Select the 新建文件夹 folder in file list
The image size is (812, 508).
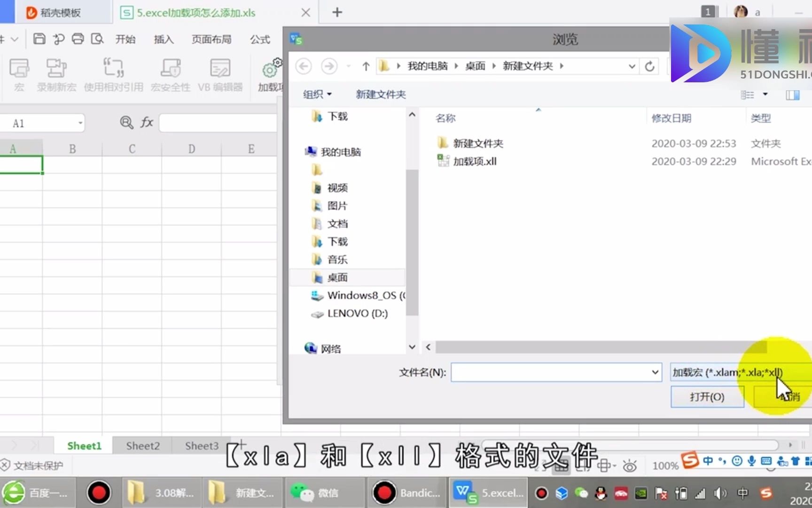(478, 143)
